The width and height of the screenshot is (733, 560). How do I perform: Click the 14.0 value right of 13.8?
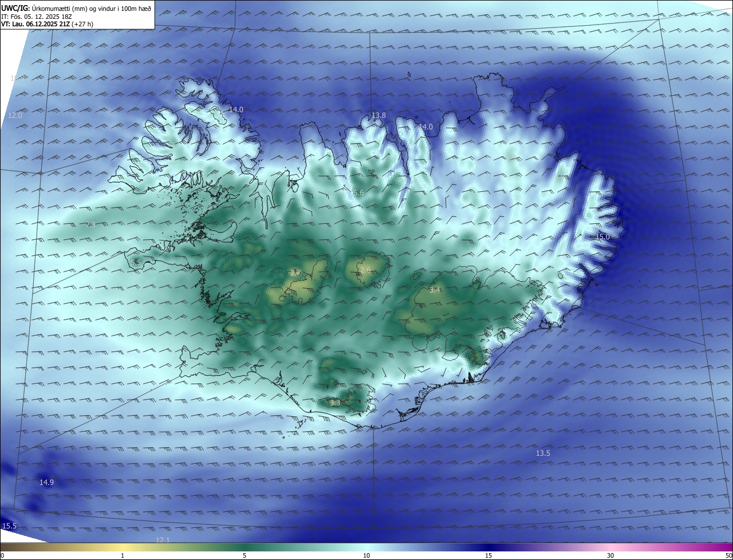point(425,127)
